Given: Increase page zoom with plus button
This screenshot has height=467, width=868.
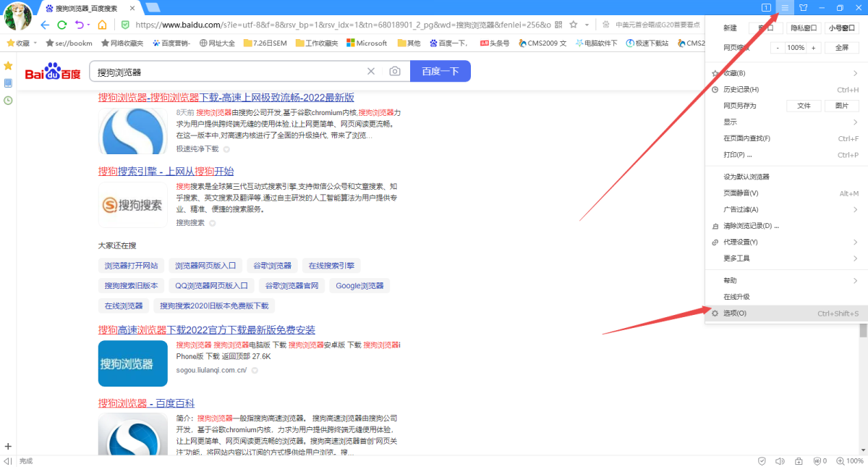Looking at the screenshot, I should point(814,48).
